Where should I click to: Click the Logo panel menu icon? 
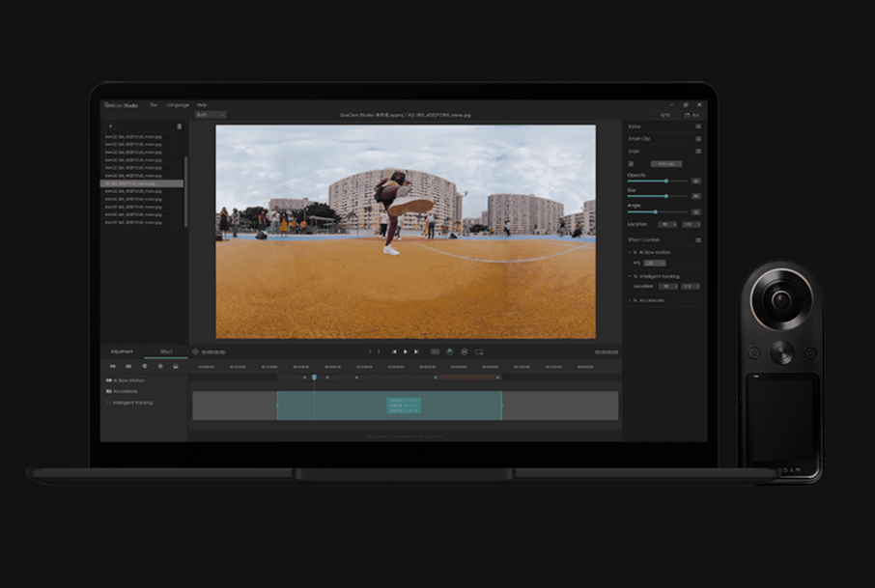pyautogui.click(x=698, y=152)
